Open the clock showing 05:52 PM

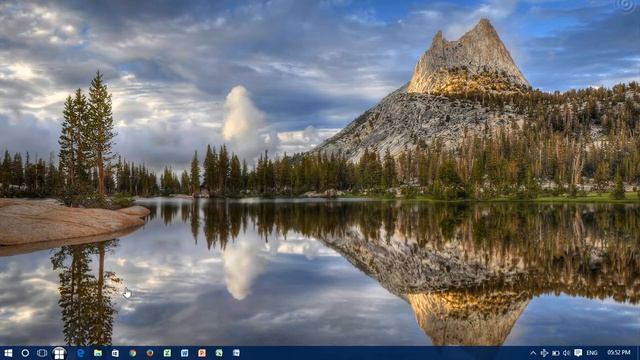619,353
